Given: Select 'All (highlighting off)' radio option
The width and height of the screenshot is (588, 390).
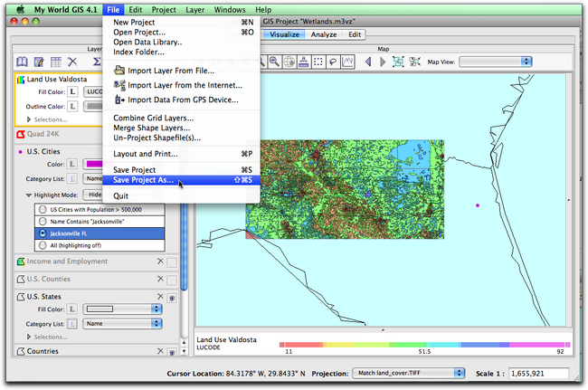Looking at the screenshot, I should [41, 244].
